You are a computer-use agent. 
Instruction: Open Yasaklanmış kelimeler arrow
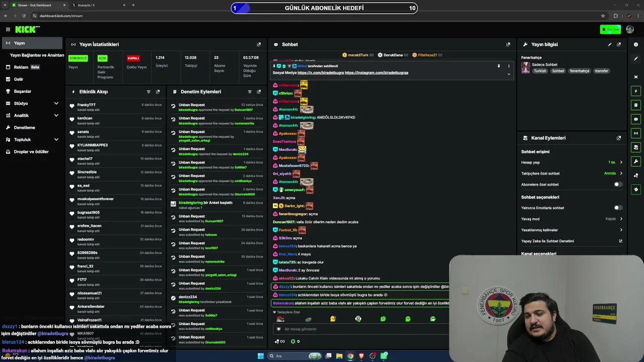click(x=621, y=230)
